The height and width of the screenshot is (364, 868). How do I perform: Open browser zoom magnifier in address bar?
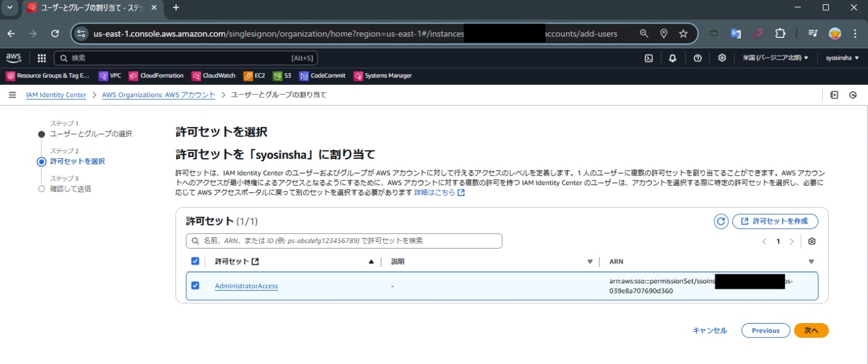click(x=644, y=33)
